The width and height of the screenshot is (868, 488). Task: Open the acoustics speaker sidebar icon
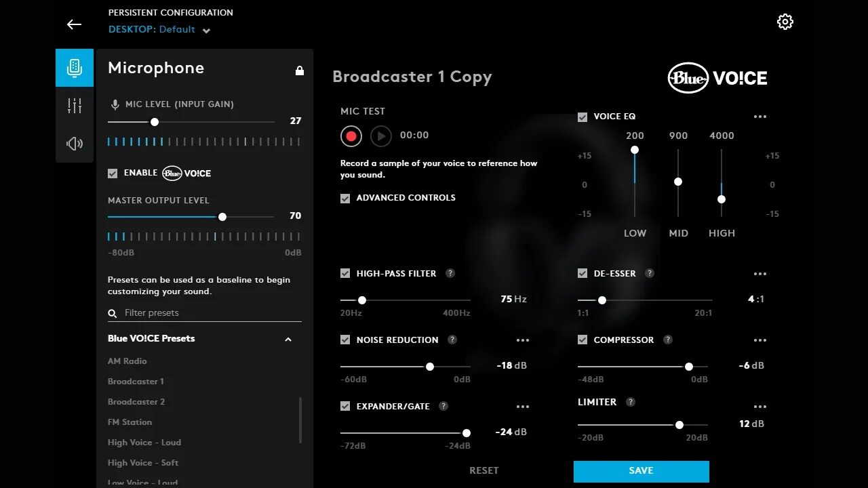point(75,144)
